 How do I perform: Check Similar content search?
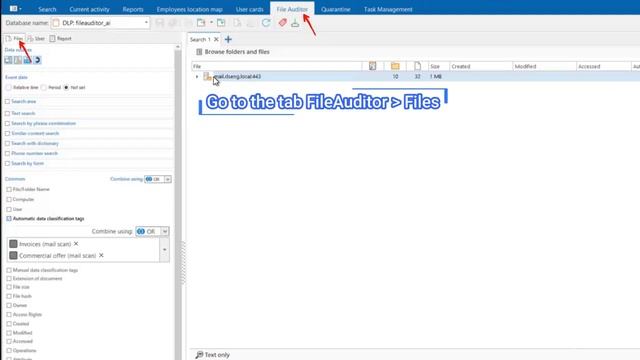7,133
